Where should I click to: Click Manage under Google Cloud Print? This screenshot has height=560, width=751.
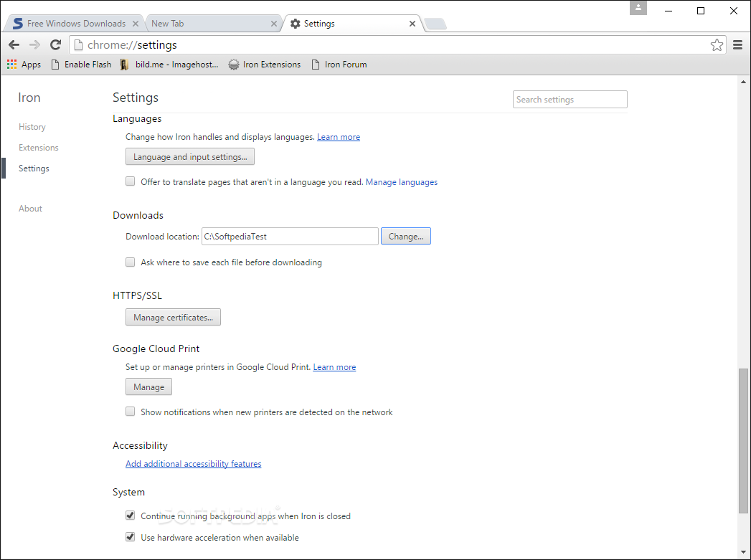click(x=148, y=386)
